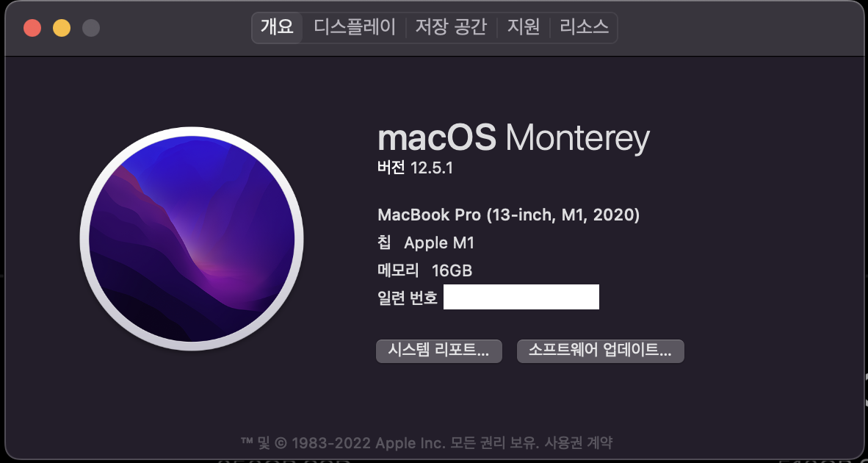Minimize window with yellow button
This screenshot has width=868, height=463.
click(62, 28)
